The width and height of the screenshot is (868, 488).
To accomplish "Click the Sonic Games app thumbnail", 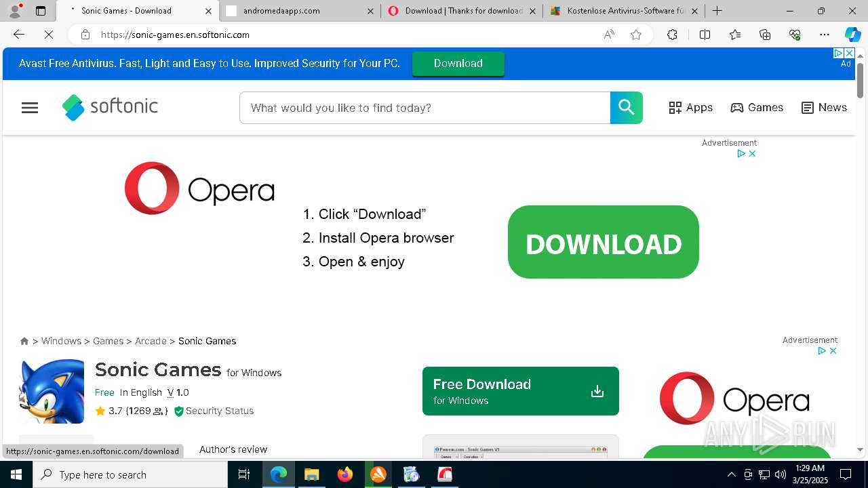I will [52, 391].
